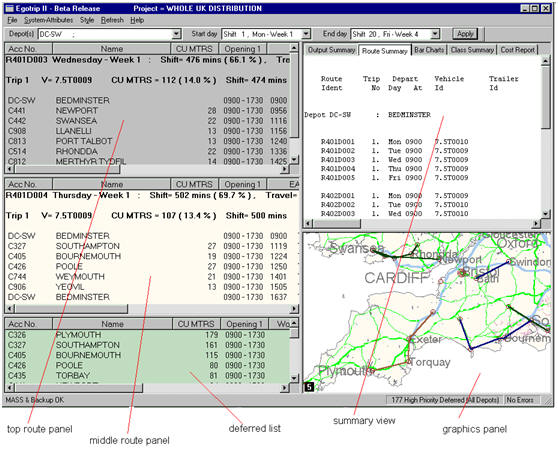558x450 pixels.
Task: Select route R401D003 in summary view
Action: point(394,160)
